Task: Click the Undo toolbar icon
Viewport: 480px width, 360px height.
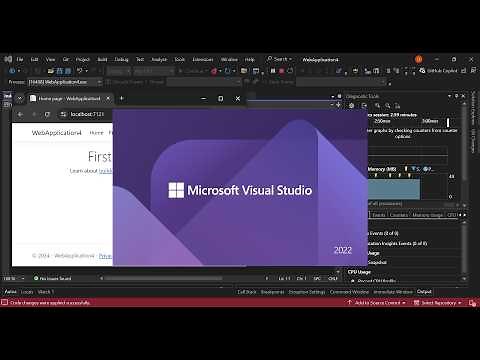Action: [80, 71]
